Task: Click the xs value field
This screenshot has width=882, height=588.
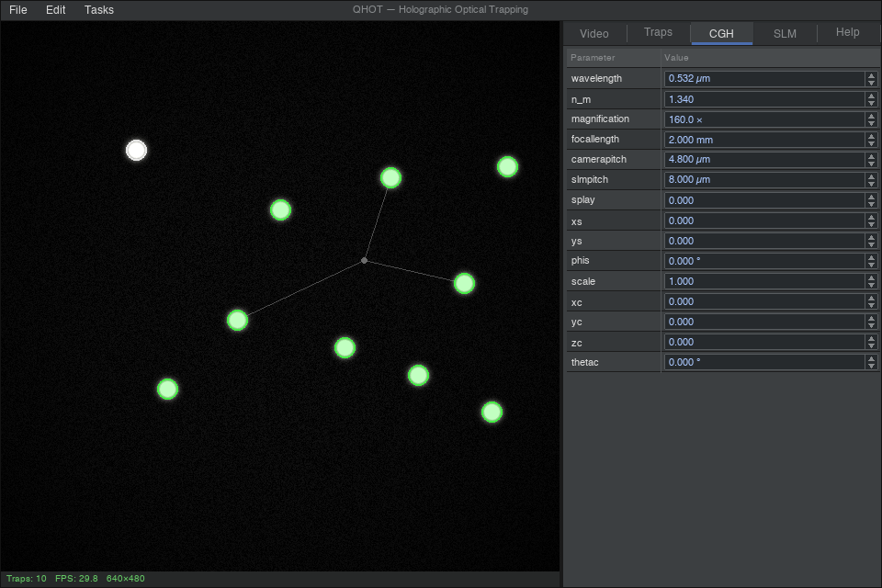Action: (x=764, y=220)
